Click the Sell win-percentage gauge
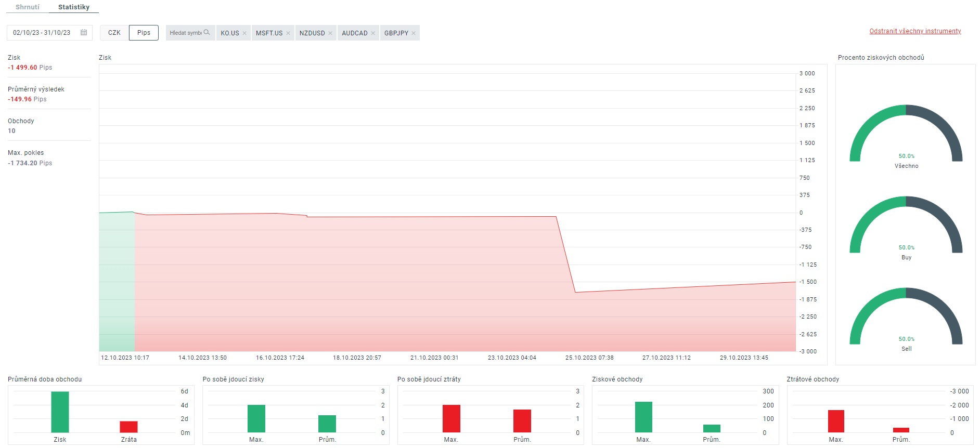This screenshot has height=448, width=980. (906, 318)
